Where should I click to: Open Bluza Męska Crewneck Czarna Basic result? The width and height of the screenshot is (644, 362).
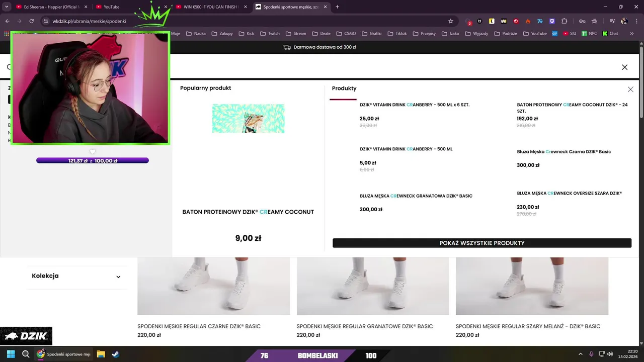564,152
